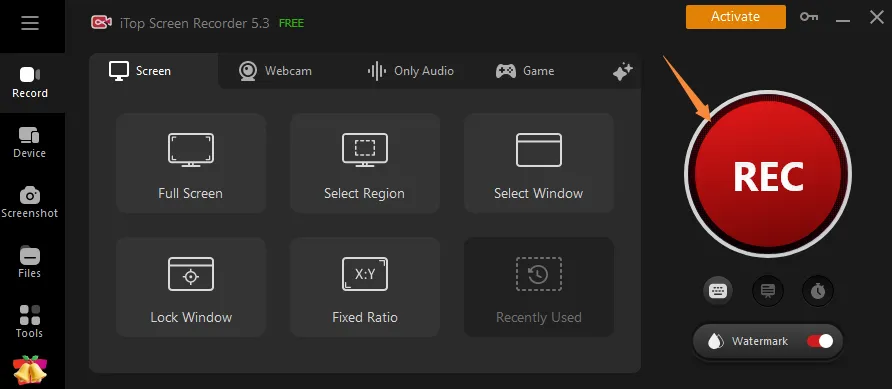Toggle the Watermark switch off
This screenshot has height=389, width=892.
click(x=820, y=341)
